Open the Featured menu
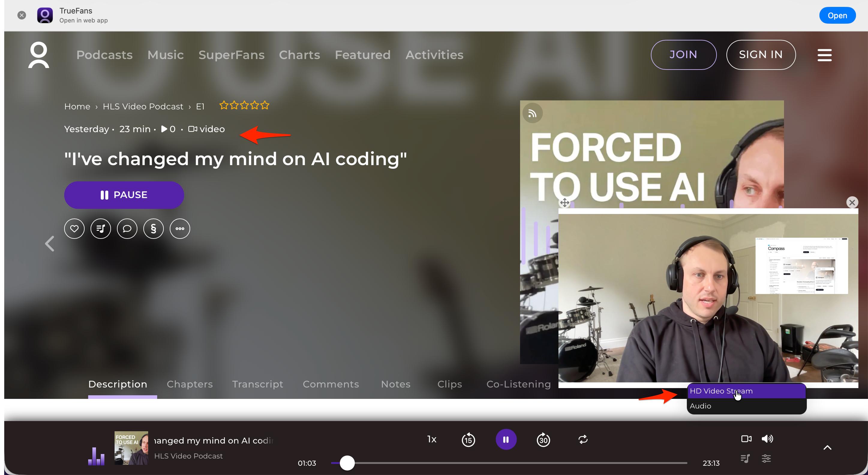868x475 pixels. (363, 55)
